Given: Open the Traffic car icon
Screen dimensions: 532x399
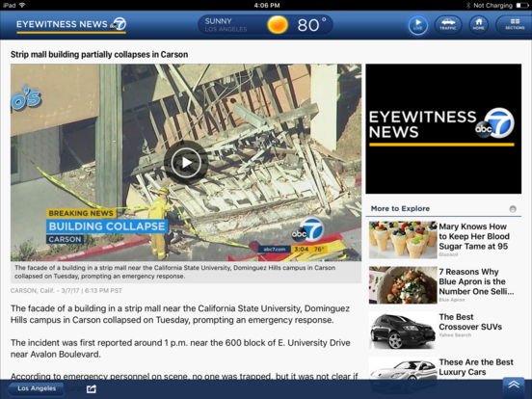Looking at the screenshot, I should 448,25.
